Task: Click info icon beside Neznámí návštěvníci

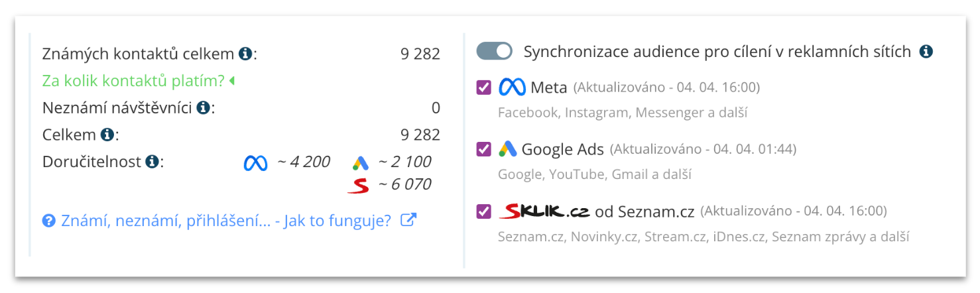Action: 204,107
